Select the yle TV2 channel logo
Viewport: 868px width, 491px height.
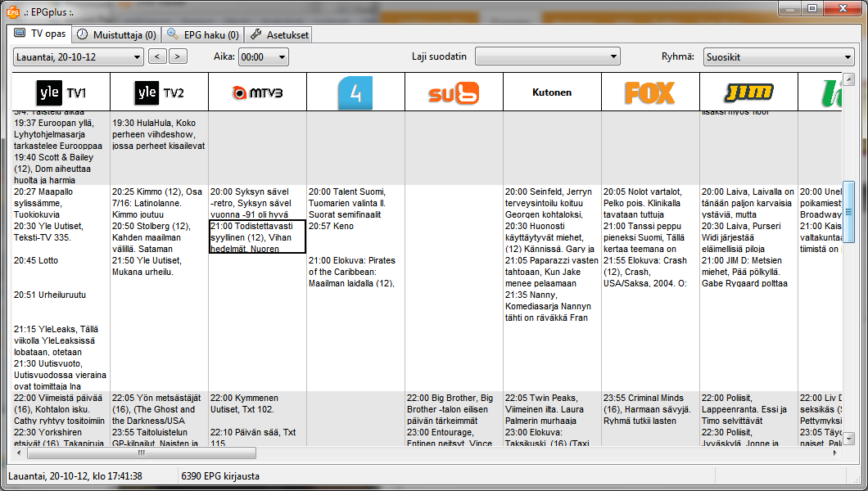tap(159, 92)
